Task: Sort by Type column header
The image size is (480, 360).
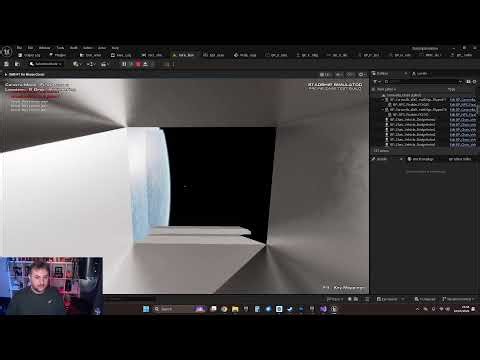Action: point(452,89)
